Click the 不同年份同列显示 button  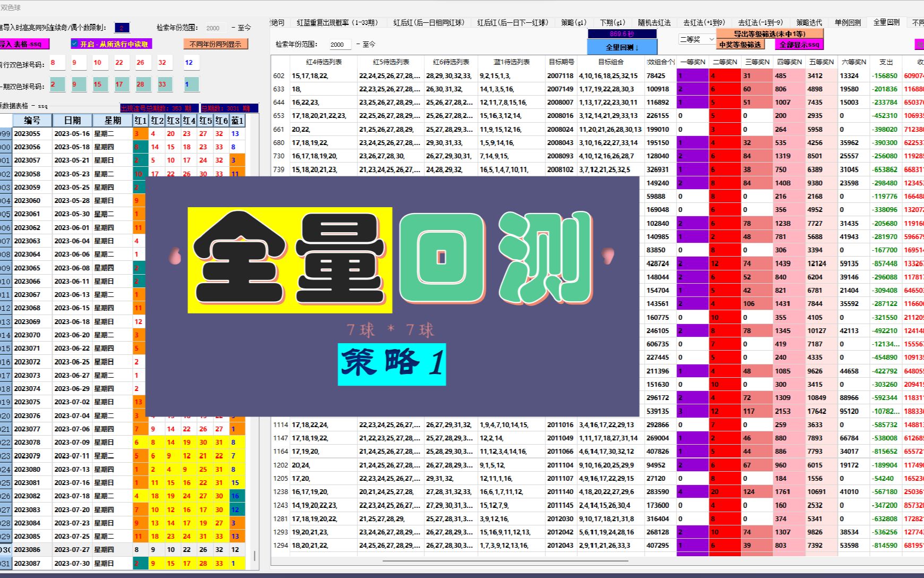[x=216, y=44]
